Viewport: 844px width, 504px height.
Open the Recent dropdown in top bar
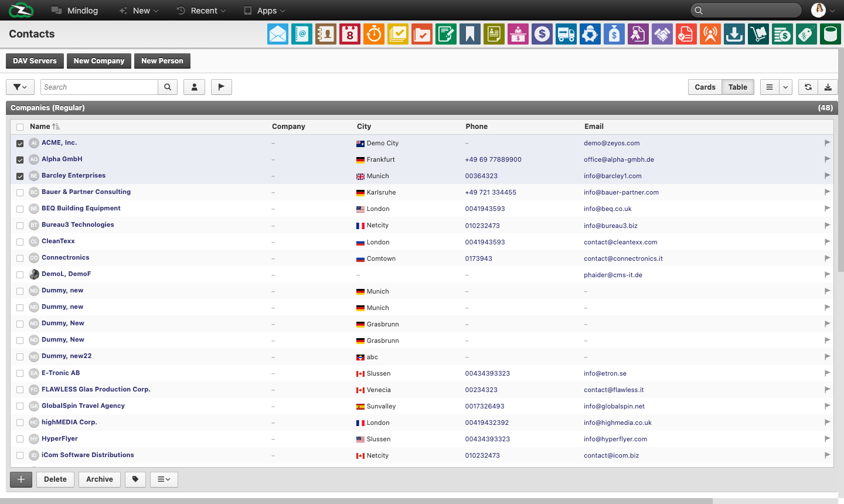[201, 11]
